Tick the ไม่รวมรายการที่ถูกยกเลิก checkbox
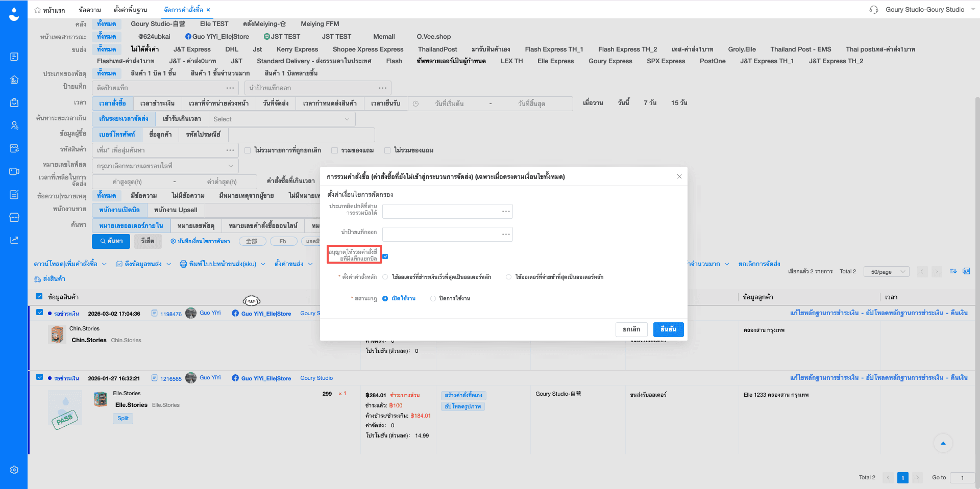Image resolution: width=980 pixels, height=489 pixels. click(x=248, y=150)
